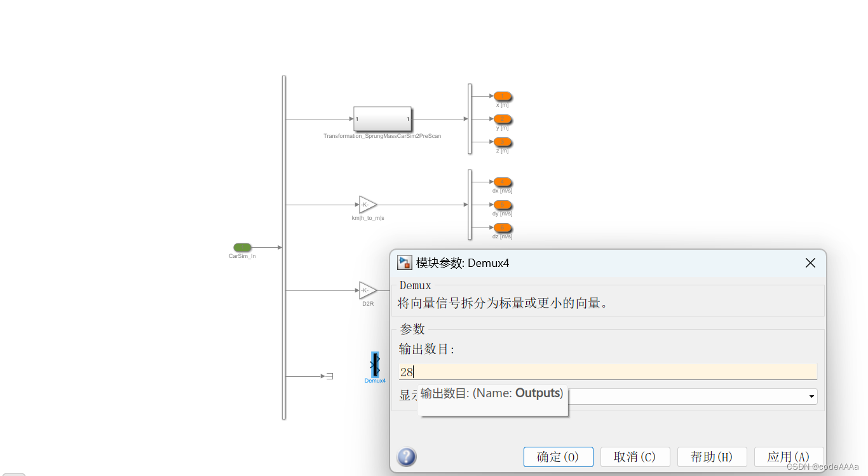Click the CarSim_In input port block
Image resolution: width=868 pixels, height=476 pixels.
(x=242, y=247)
